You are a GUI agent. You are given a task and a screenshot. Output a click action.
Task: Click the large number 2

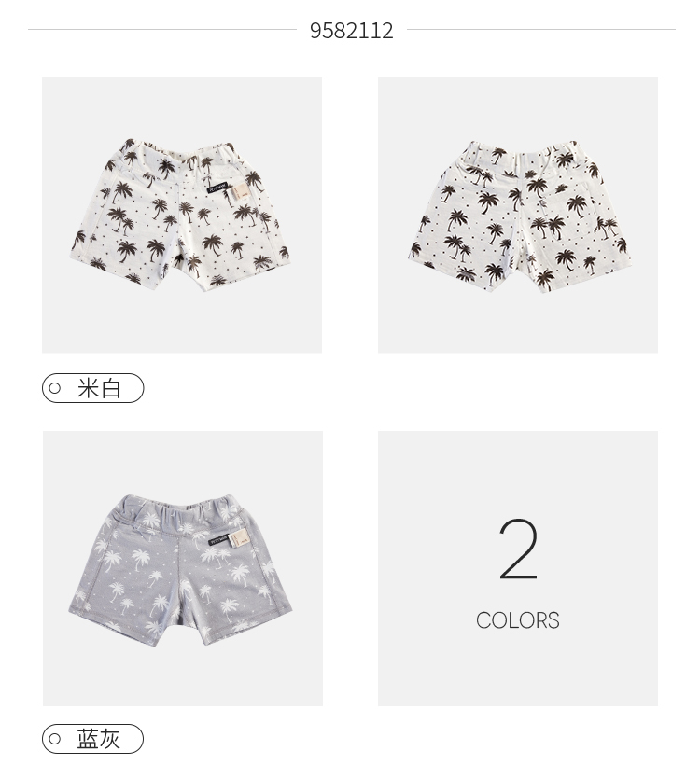[x=518, y=549]
